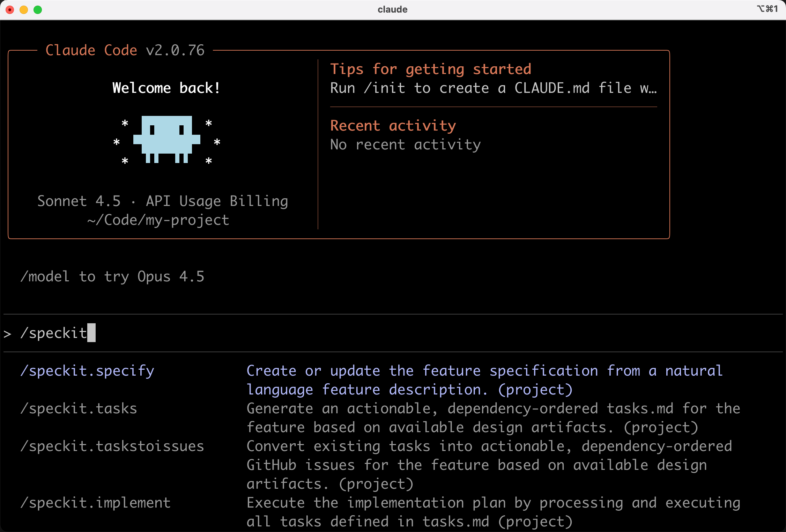Click the green zoom window button
This screenshot has height=532, width=786.
(38, 9)
